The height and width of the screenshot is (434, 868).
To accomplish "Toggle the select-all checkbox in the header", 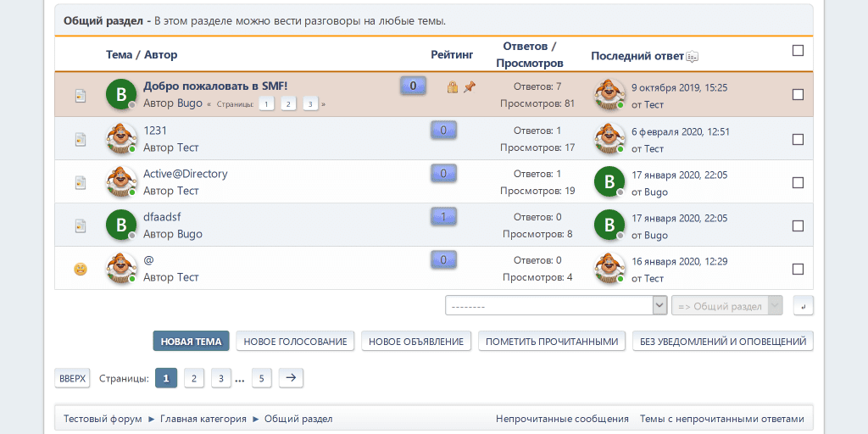I will click(x=798, y=51).
